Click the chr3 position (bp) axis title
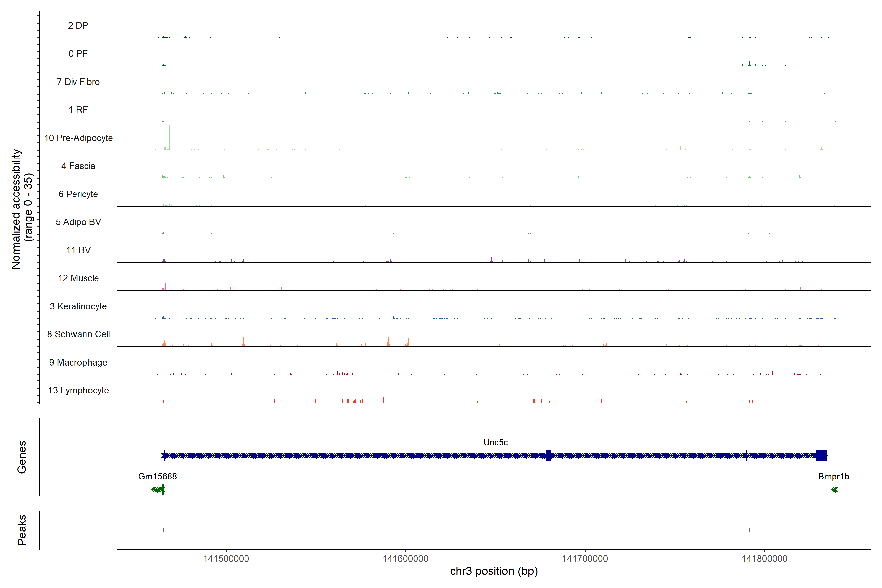This screenshot has width=882, height=588. pos(493,571)
